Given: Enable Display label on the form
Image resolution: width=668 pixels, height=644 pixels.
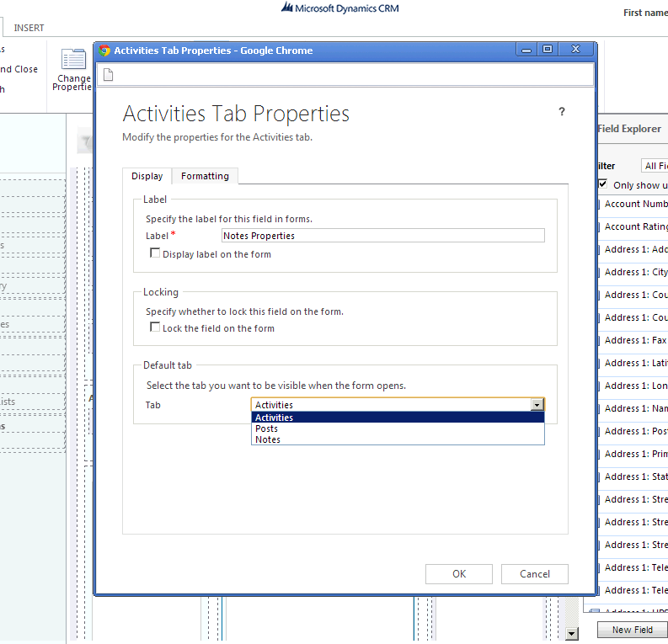Looking at the screenshot, I should [x=155, y=253].
